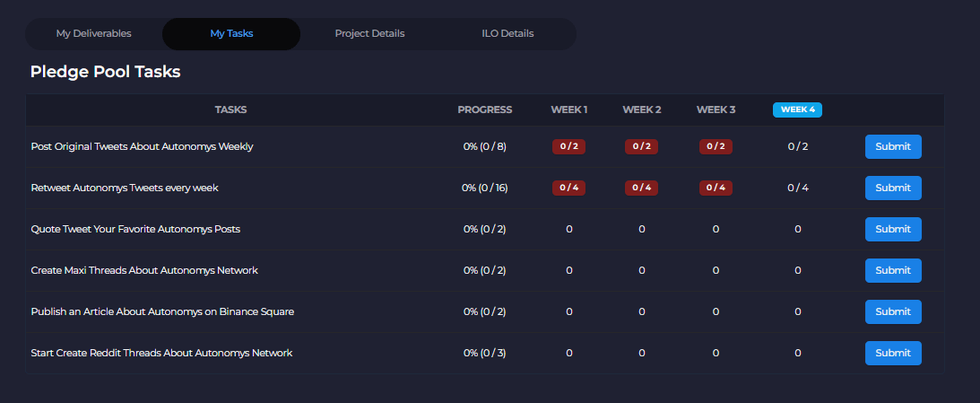The width and height of the screenshot is (980, 403).
Task: Open the My Deliverables tab
Action: pos(94,34)
